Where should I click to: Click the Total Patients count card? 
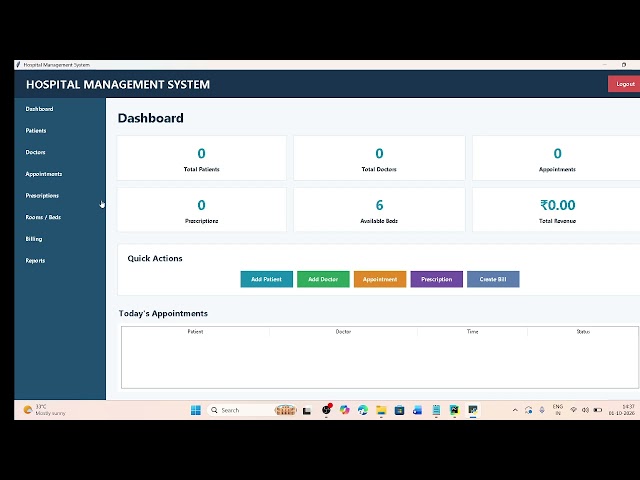click(x=202, y=158)
